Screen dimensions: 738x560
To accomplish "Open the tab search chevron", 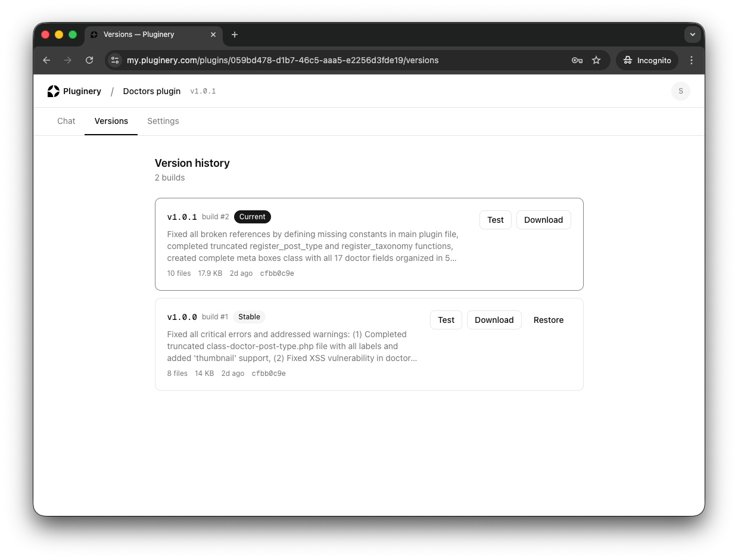I will [692, 35].
